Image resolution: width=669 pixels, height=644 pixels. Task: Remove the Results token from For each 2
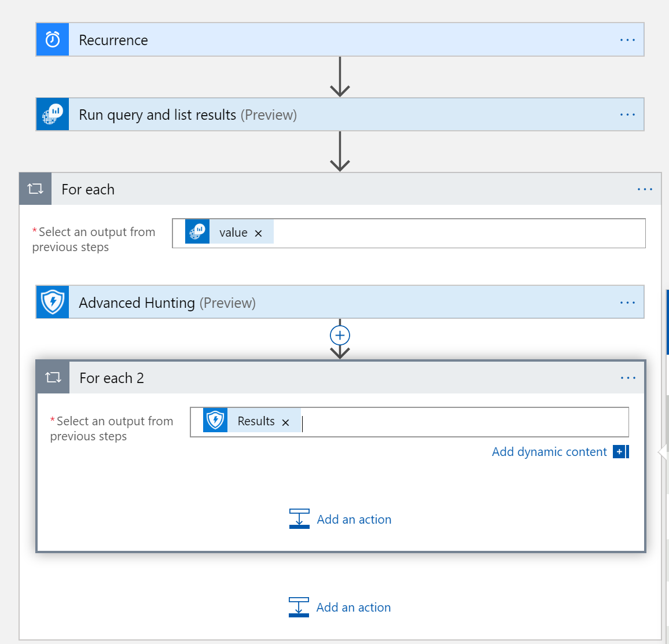pos(285,421)
